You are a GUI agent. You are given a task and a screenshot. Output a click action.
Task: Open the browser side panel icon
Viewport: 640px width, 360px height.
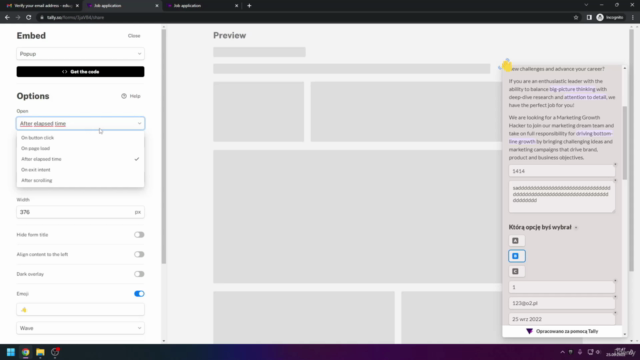tap(589, 18)
